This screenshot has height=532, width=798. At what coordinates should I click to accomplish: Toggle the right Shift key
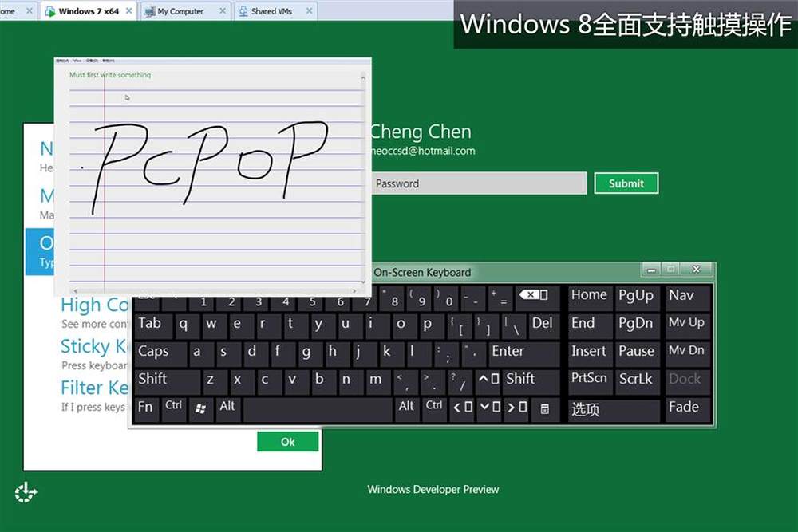(531, 380)
